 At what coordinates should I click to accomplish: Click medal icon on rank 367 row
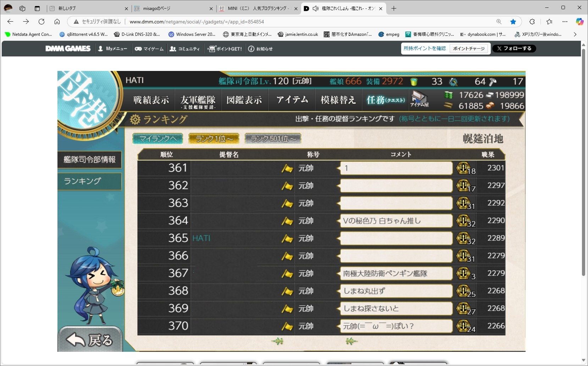463,273
